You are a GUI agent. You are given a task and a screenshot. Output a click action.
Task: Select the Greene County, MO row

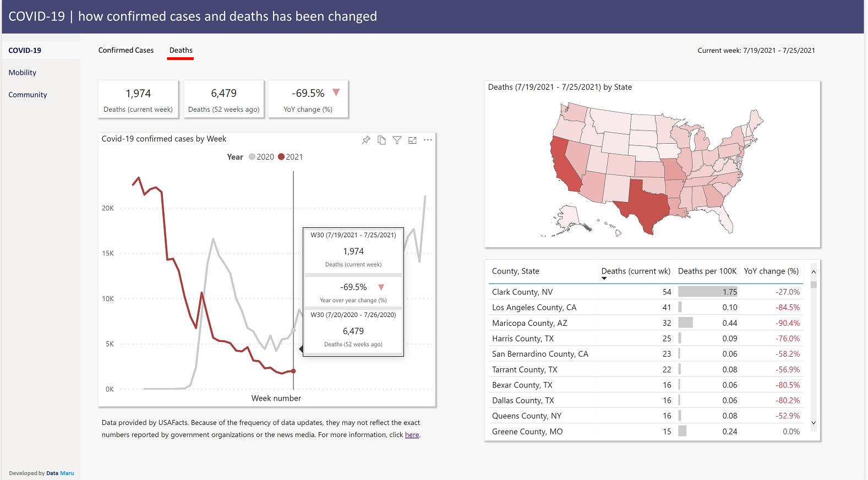[646, 432]
